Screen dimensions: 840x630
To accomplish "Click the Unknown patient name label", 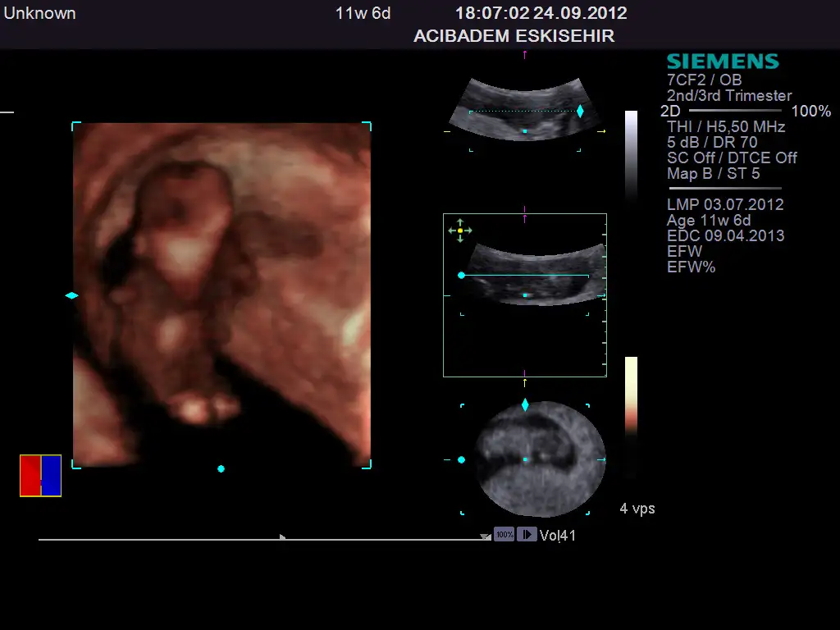I will (39, 13).
